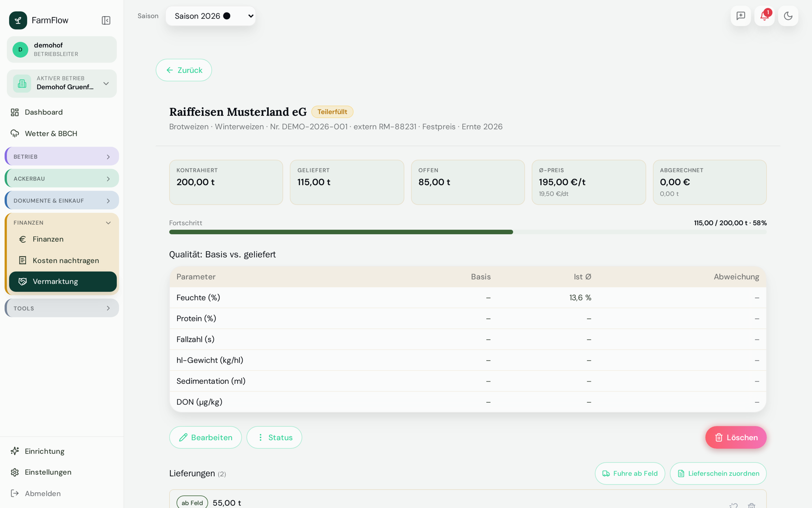Viewport: 812px width, 508px height.
Task: Click the Raiffeisen Musterland eG heading
Action: (x=238, y=112)
